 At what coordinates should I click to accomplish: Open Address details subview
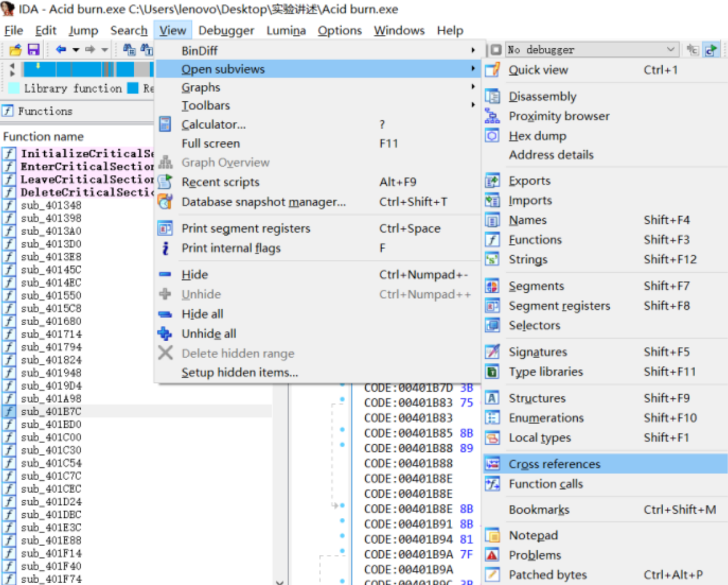tap(605, 155)
